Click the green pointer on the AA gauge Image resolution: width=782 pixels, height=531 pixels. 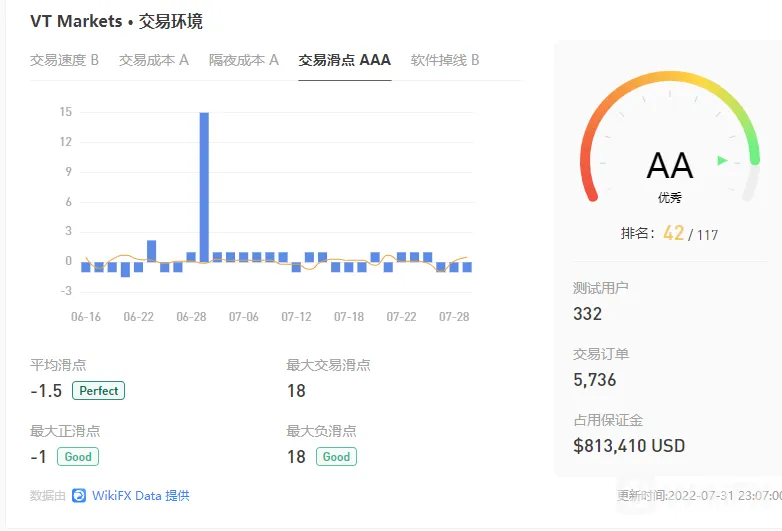722,161
